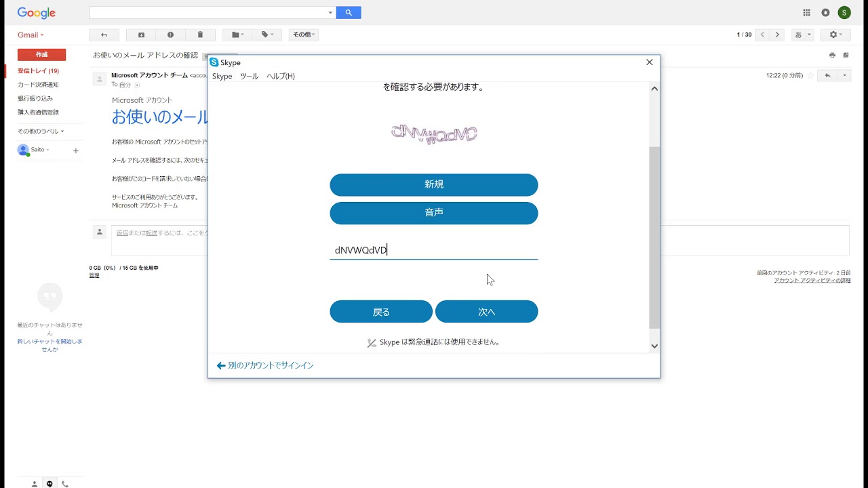Switch to Hangouts phone tab icon

coord(65,484)
